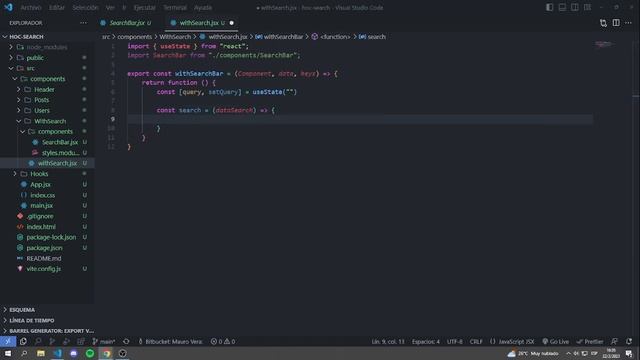Change indentation Espacios: 4
This screenshot has width=640, height=360.
click(x=426, y=341)
